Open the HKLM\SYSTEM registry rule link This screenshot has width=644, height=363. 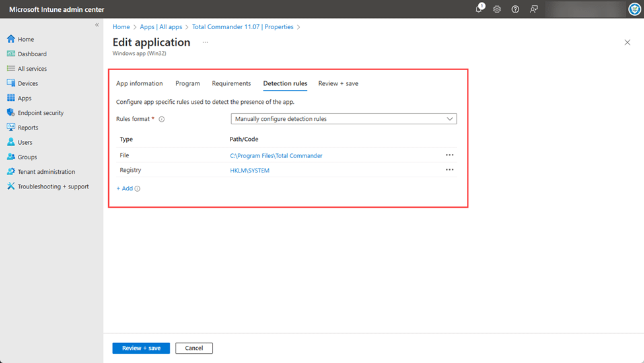coord(250,171)
